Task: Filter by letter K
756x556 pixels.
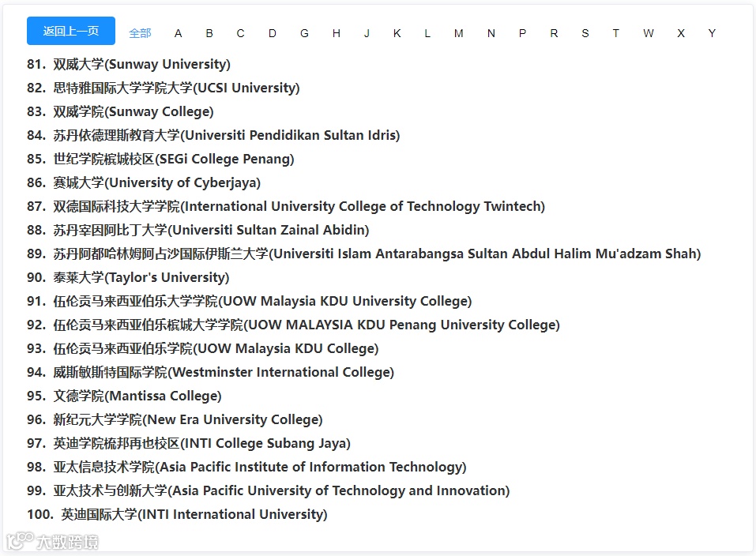Action: (x=397, y=33)
